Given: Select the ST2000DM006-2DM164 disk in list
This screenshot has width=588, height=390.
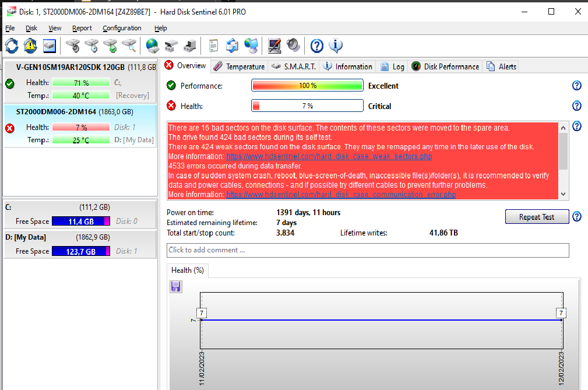Looking at the screenshot, I should 74,112.
